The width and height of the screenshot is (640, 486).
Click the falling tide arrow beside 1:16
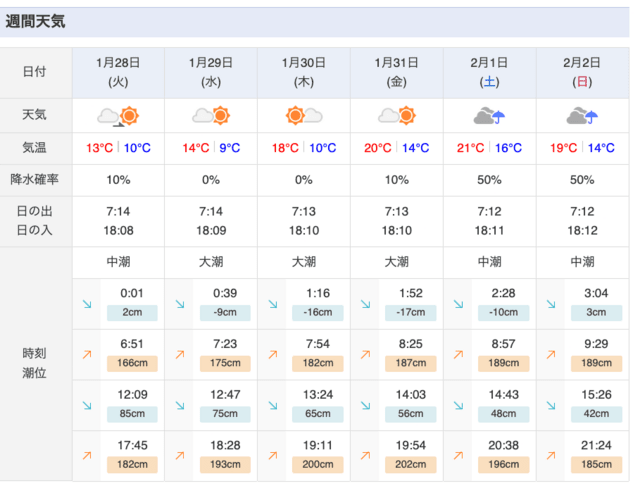(x=273, y=304)
